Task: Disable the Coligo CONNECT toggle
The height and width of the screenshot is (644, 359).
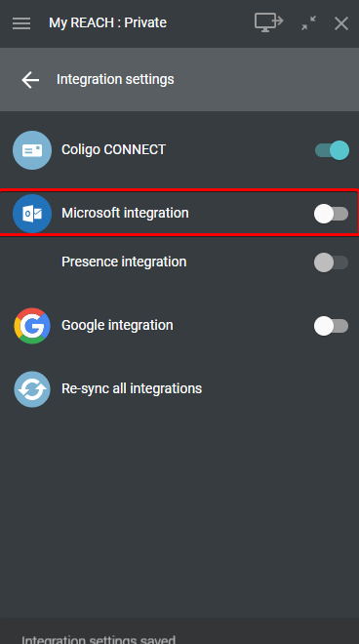Action: [332, 150]
